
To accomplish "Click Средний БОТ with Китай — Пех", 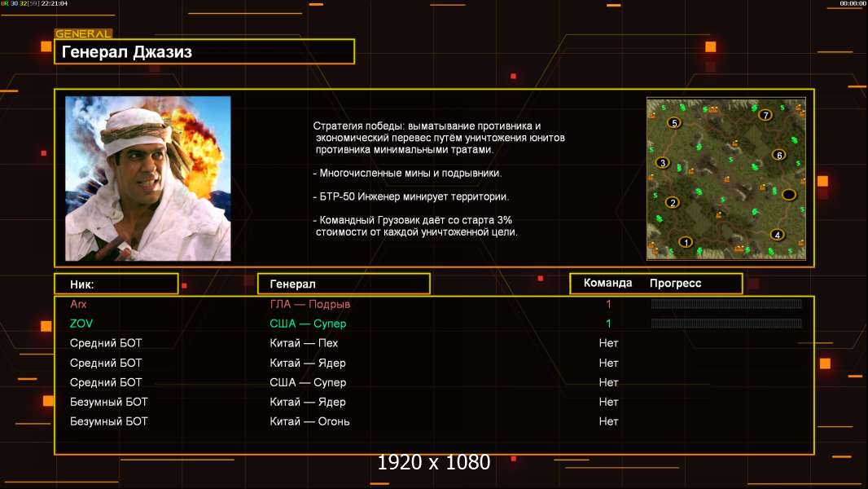I will click(x=106, y=343).
